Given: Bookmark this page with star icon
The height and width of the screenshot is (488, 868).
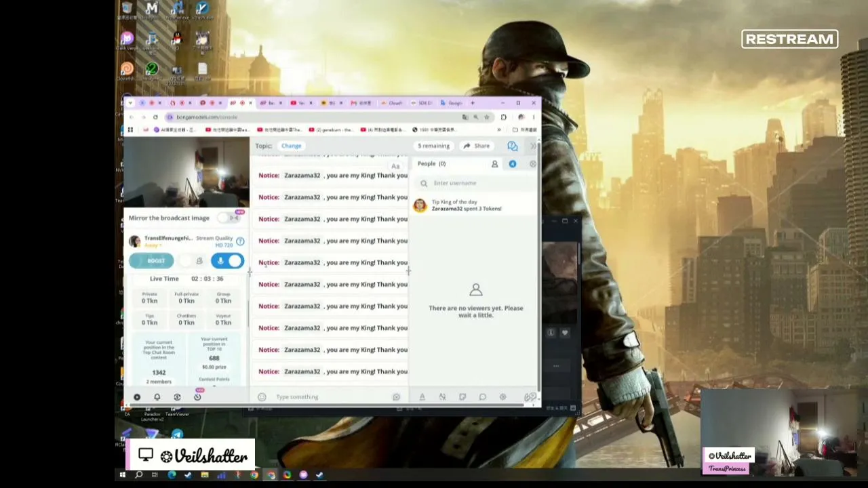Looking at the screenshot, I should tap(486, 117).
